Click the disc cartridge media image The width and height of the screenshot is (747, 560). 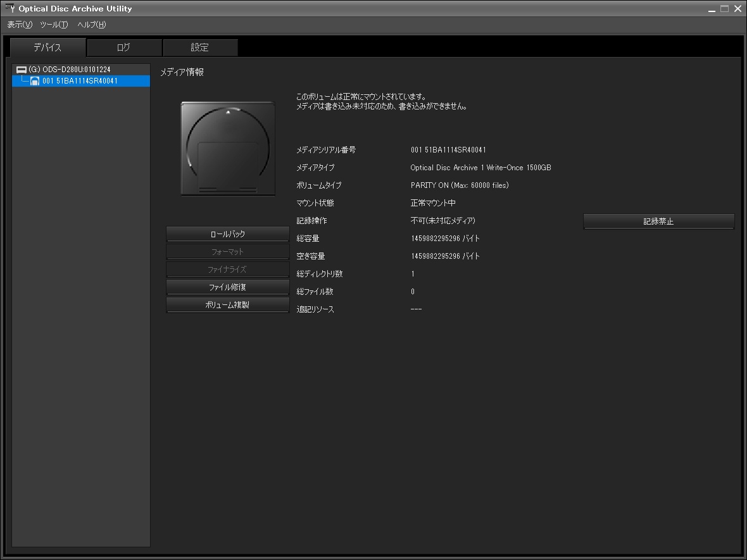tap(228, 149)
